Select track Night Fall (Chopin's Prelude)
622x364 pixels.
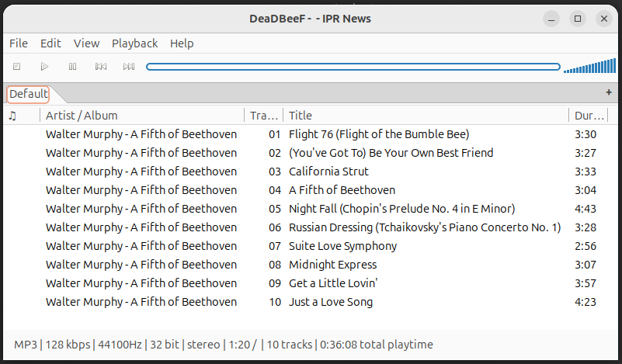pyautogui.click(x=401, y=209)
